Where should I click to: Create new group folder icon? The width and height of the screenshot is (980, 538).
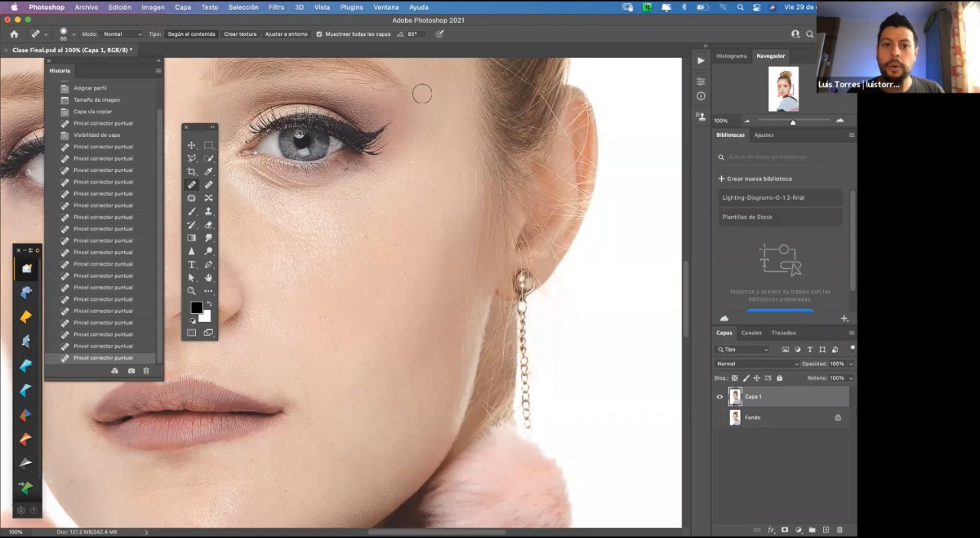[812, 530]
